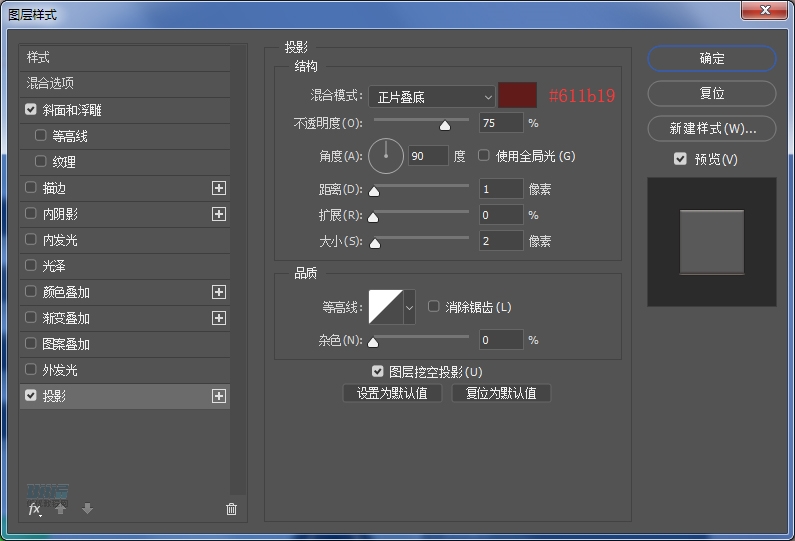This screenshot has height=541, width=795.
Task: Select the 外发光 style entry
Action: (59, 370)
